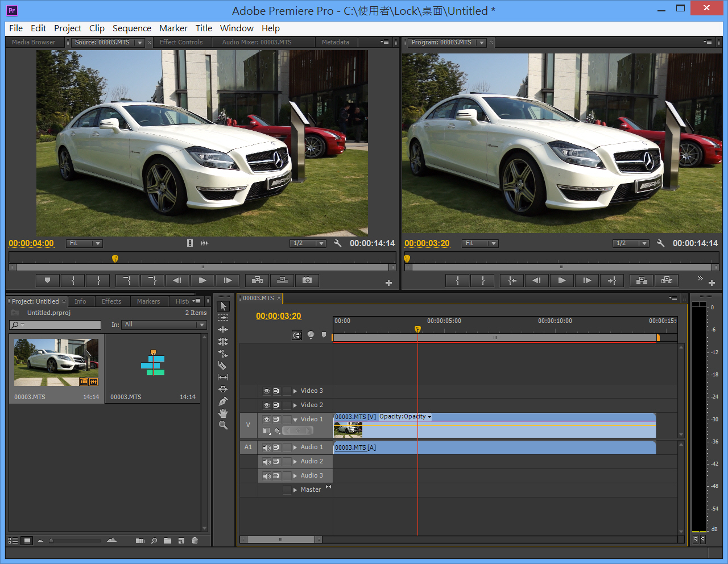Hide Video 3 track with eye icon

coord(267,391)
